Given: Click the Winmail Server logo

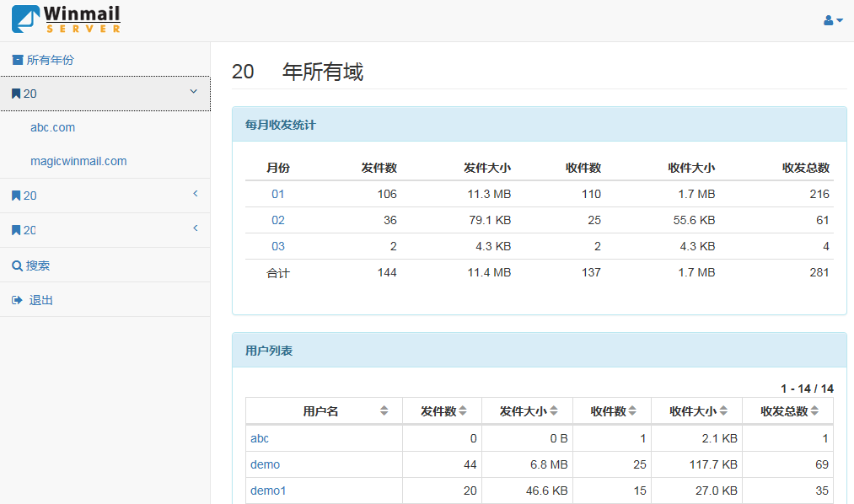Looking at the screenshot, I should (x=66, y=19).
